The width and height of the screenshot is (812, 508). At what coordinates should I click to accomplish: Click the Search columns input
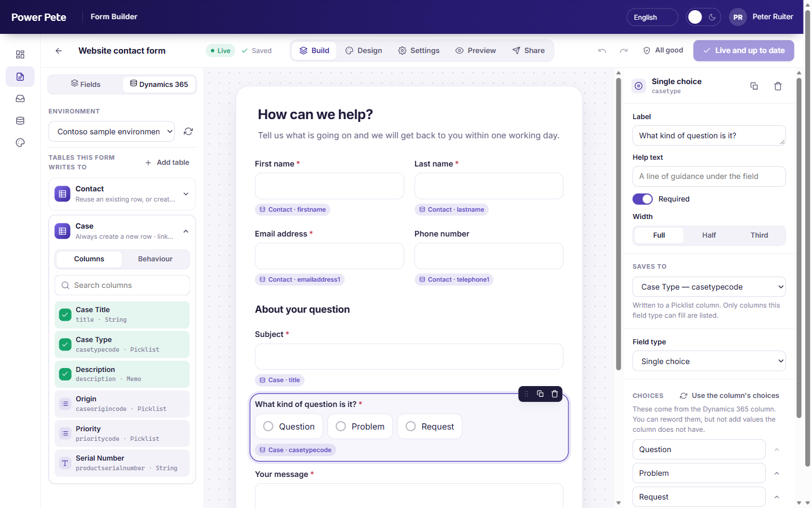pyautogui.click(x=122, y=286)
